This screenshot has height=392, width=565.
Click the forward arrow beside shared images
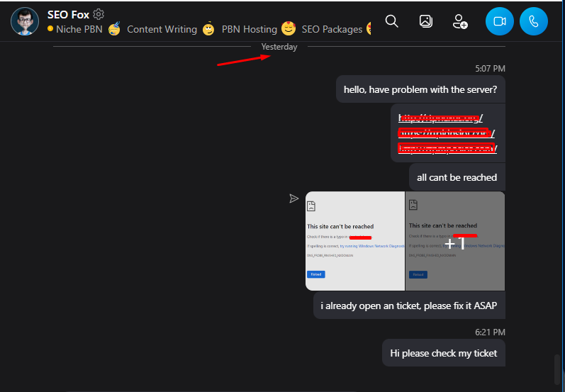[x=294, y=198]
